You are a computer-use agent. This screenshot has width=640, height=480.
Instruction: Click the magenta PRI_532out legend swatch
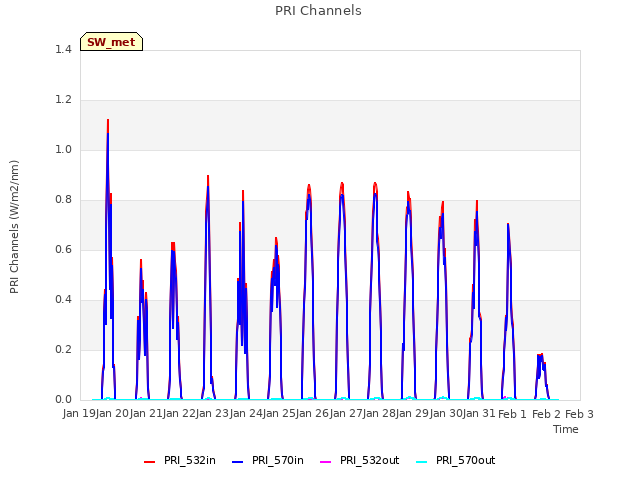pos(325,462)
